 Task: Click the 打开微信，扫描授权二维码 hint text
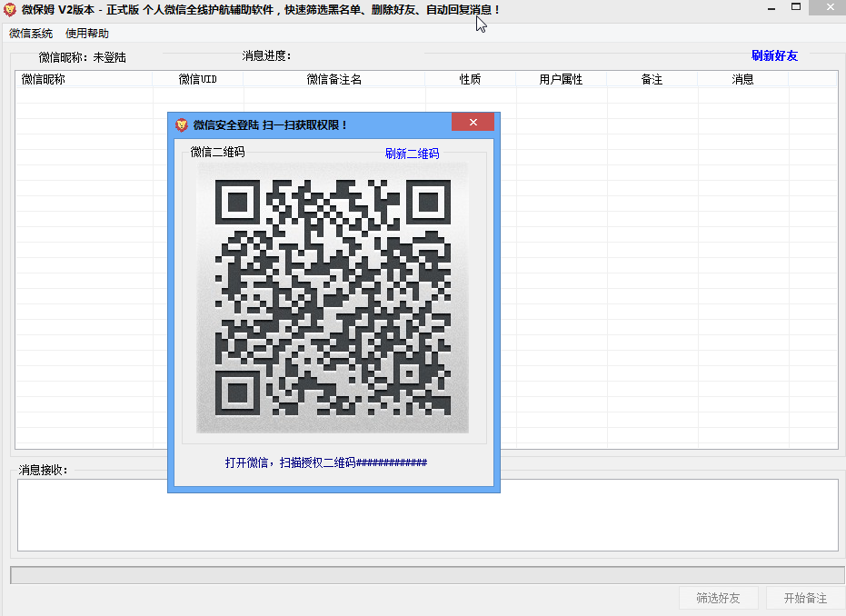(x=326, y=462)
